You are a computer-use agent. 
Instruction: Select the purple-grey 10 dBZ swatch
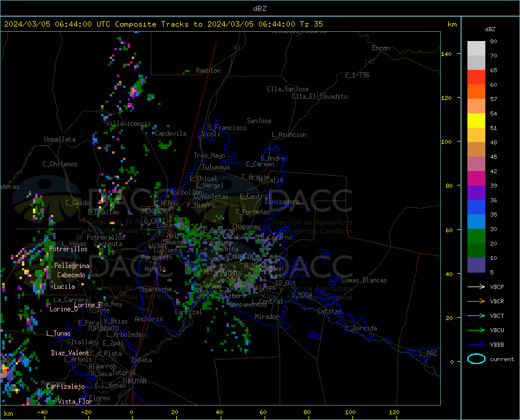click(x=476, y=265)
